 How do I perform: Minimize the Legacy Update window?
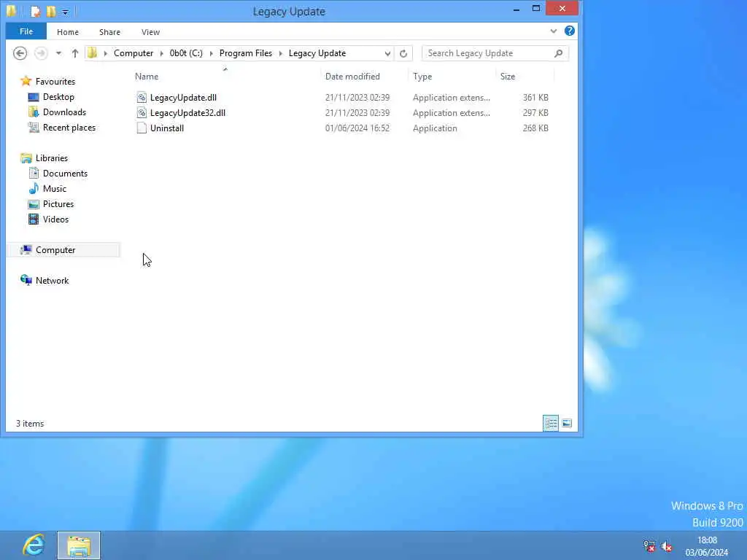pos(516,9)
